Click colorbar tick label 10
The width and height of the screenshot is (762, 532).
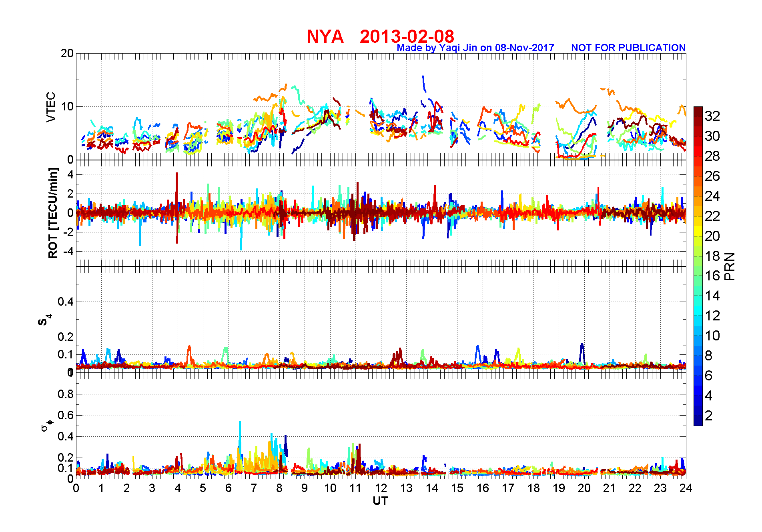pyautogui.click(x=712, y=336)
